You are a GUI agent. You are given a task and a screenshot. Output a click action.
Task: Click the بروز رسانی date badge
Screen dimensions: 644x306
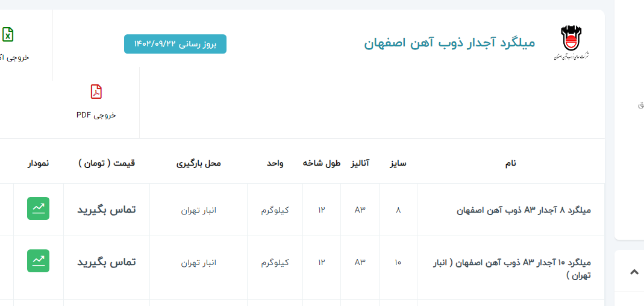[175, 44]
